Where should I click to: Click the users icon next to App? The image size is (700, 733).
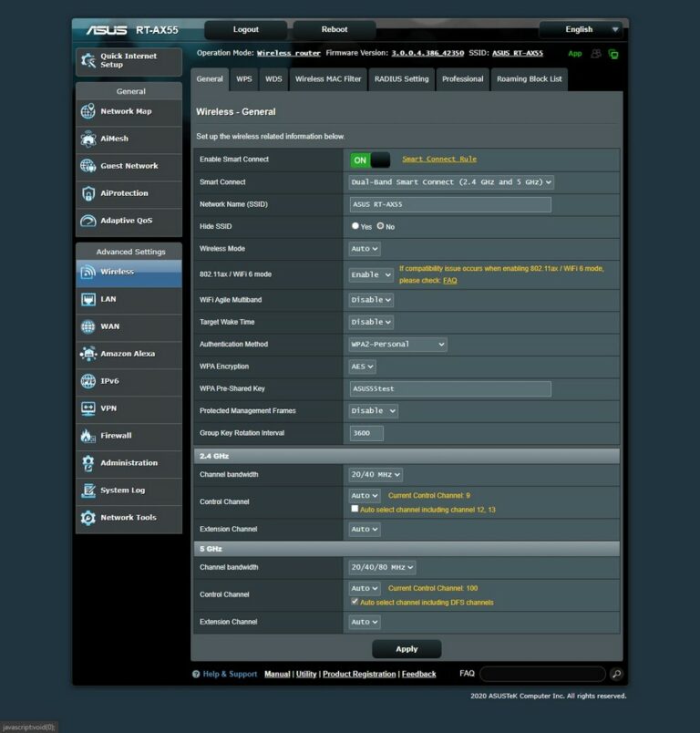(x=596, y=54)
